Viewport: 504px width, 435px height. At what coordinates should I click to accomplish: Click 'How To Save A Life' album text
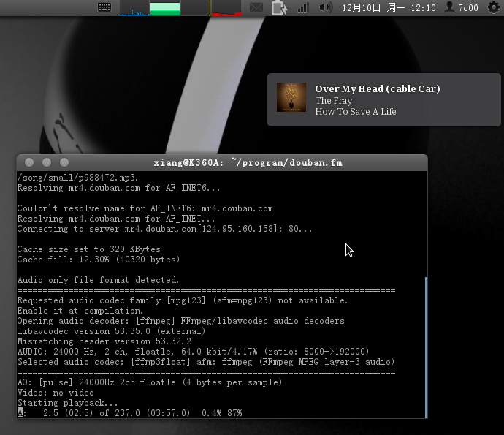356,112
